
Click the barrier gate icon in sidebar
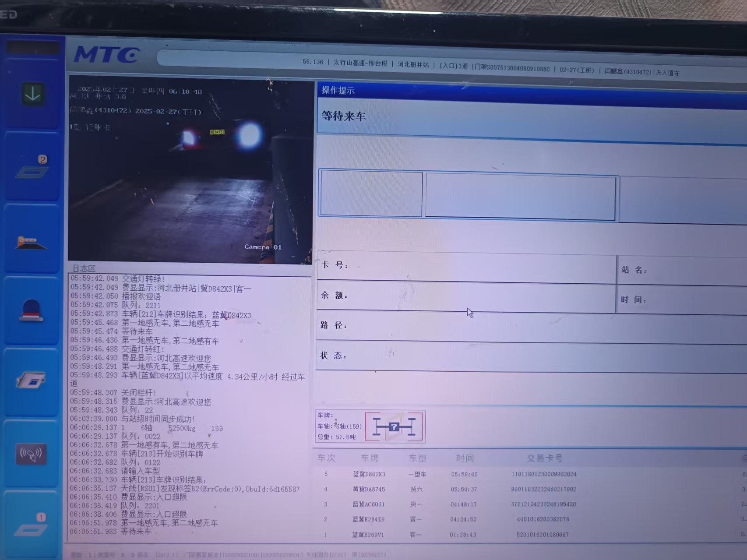point(31,243)
